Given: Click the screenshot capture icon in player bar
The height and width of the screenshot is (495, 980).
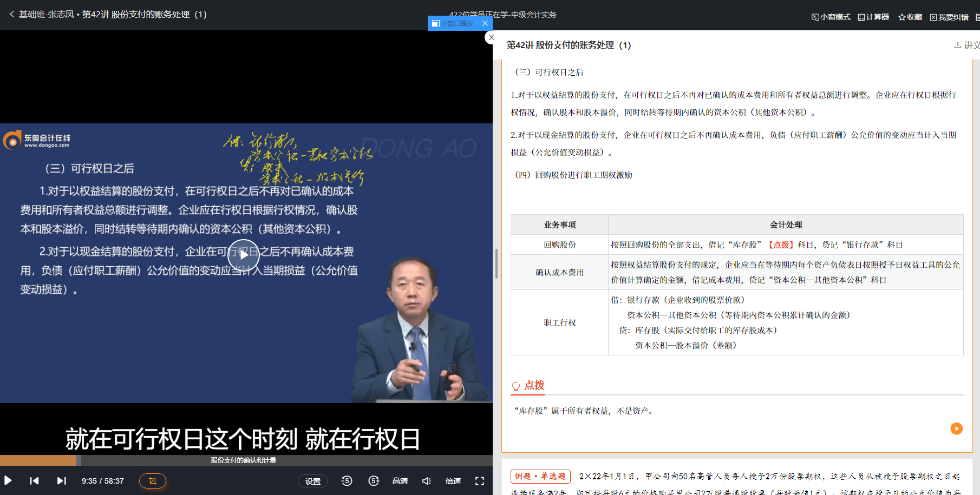Looking at the screenshot, I should point(152,480).
